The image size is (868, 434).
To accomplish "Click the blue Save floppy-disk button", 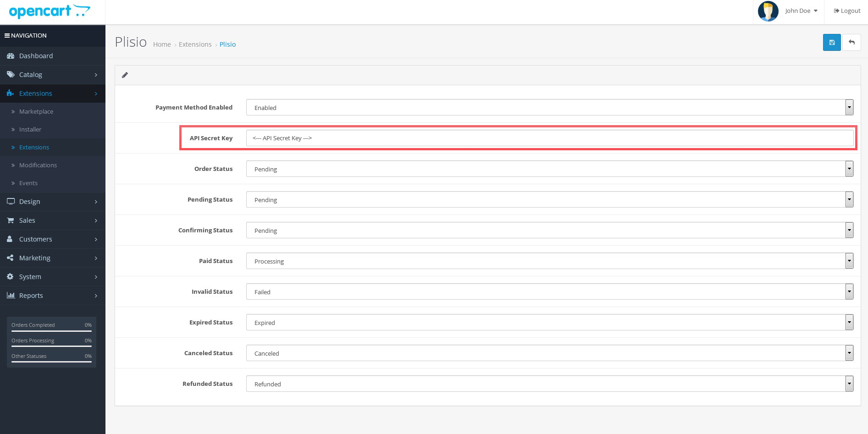I will coord(832,43).
